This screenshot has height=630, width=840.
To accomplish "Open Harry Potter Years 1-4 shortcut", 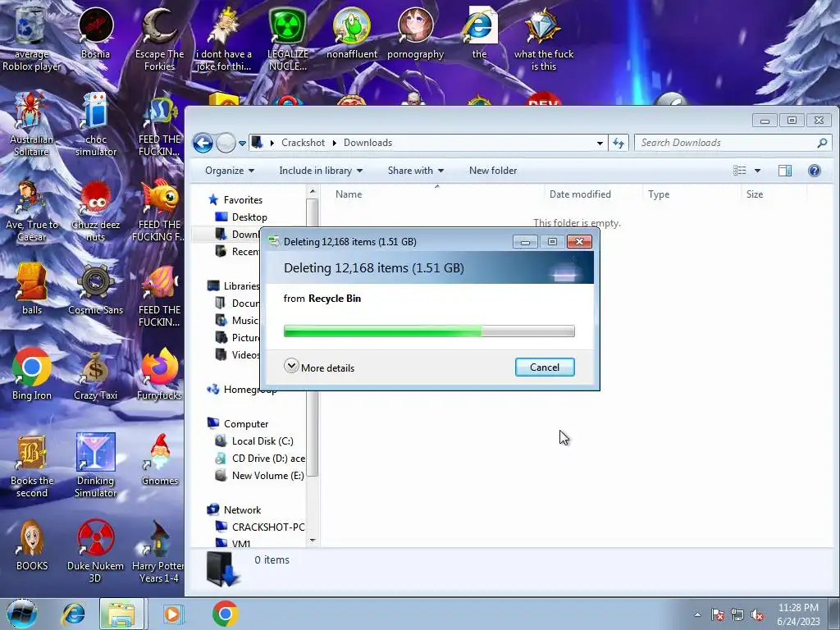I will pyautogui.click(x=158, y=550).
